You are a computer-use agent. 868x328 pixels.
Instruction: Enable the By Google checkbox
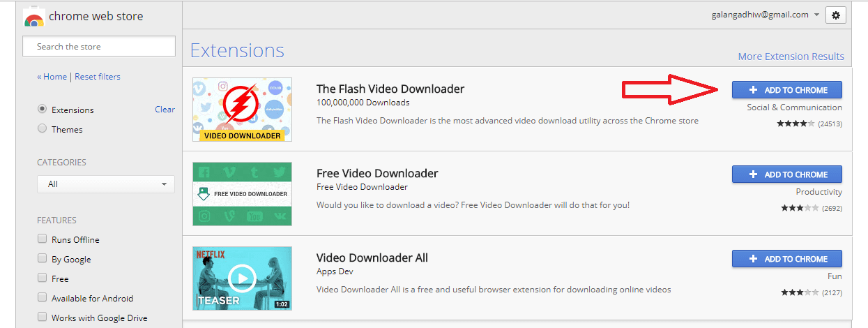[x=42, y=258]
